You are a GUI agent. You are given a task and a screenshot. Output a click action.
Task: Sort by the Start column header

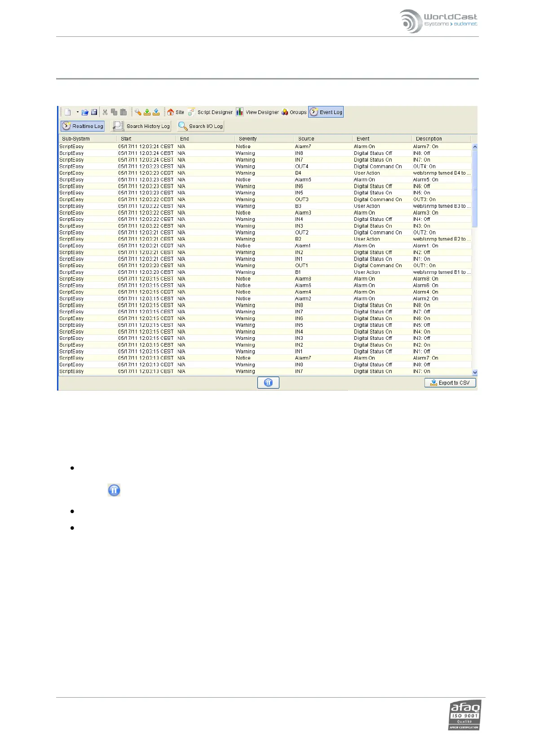(x=146, y=139)
